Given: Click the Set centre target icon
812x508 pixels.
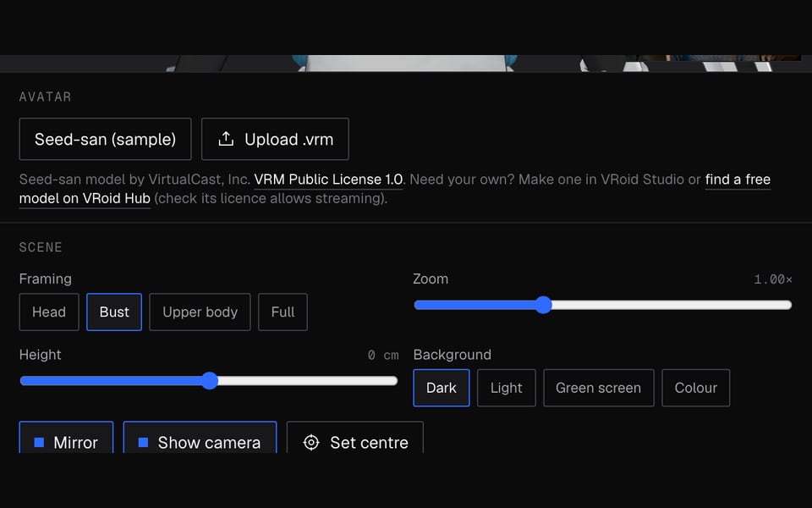Looking at the screenshot, I should click(311, 442).
